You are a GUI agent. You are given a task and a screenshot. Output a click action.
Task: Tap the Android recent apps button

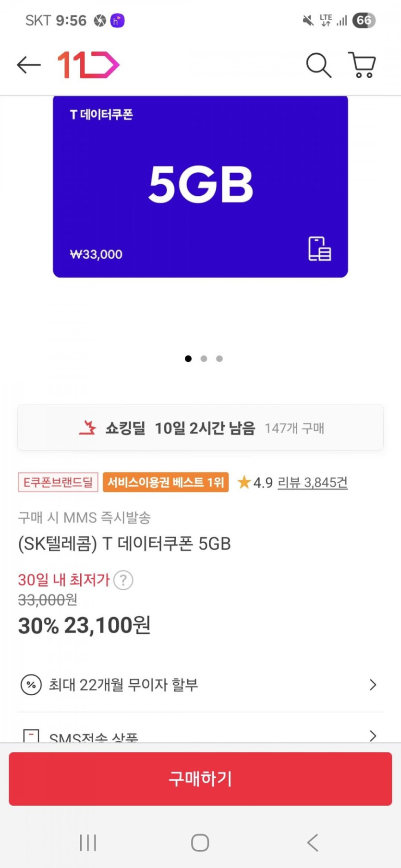point(88,843)
